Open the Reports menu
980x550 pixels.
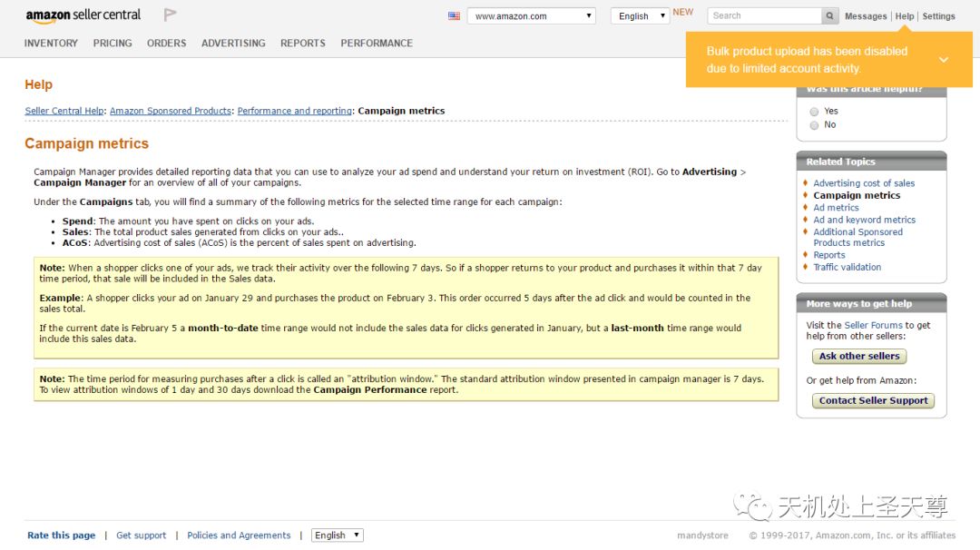click(302, 44)
